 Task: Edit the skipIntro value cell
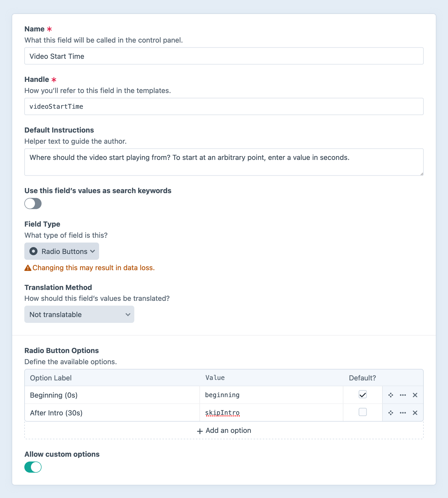click(271, 413)
